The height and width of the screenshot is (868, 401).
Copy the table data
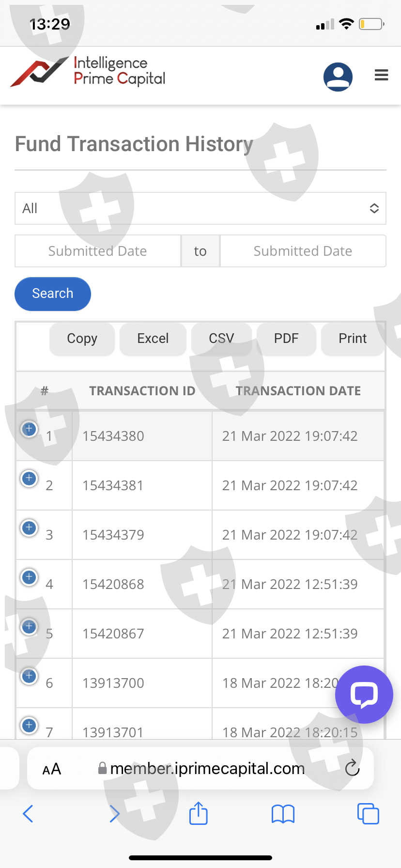pos(82,339)
